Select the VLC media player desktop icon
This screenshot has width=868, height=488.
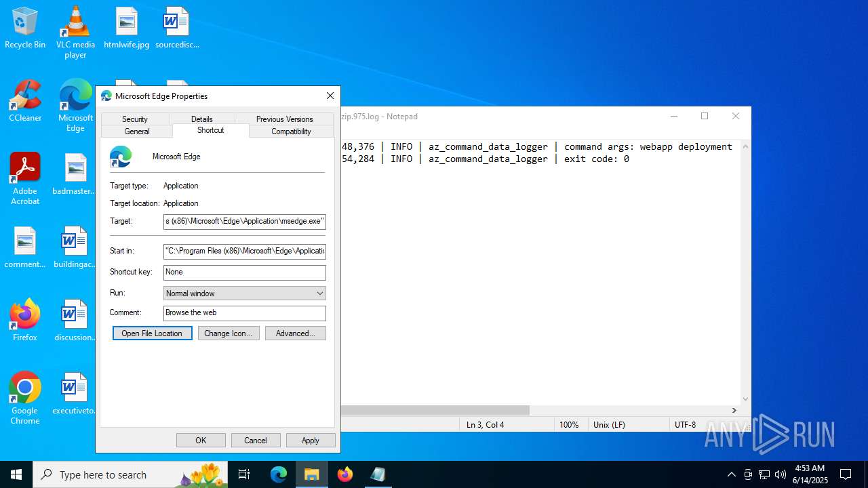pyautogui.click(x=75, y=33)
